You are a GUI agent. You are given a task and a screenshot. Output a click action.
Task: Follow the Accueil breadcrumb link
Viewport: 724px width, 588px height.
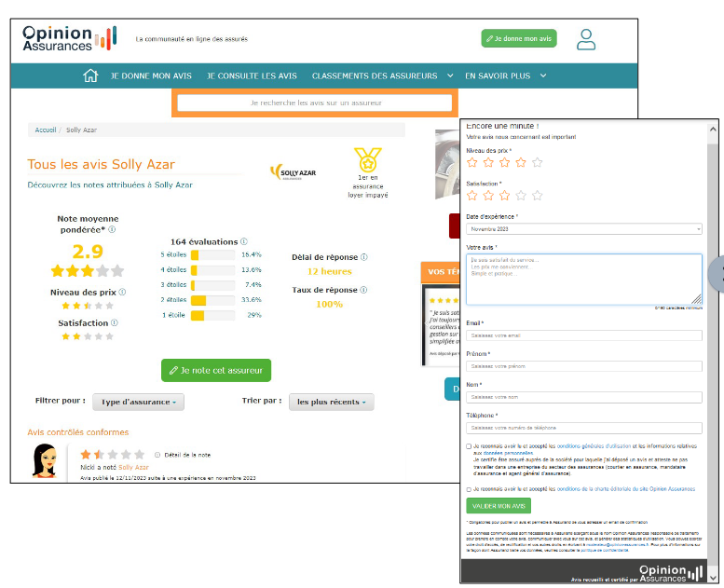coord(46,130)
